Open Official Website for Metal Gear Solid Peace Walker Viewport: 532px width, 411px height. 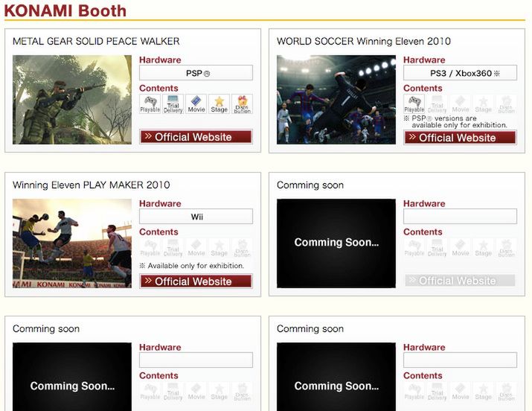196,137
